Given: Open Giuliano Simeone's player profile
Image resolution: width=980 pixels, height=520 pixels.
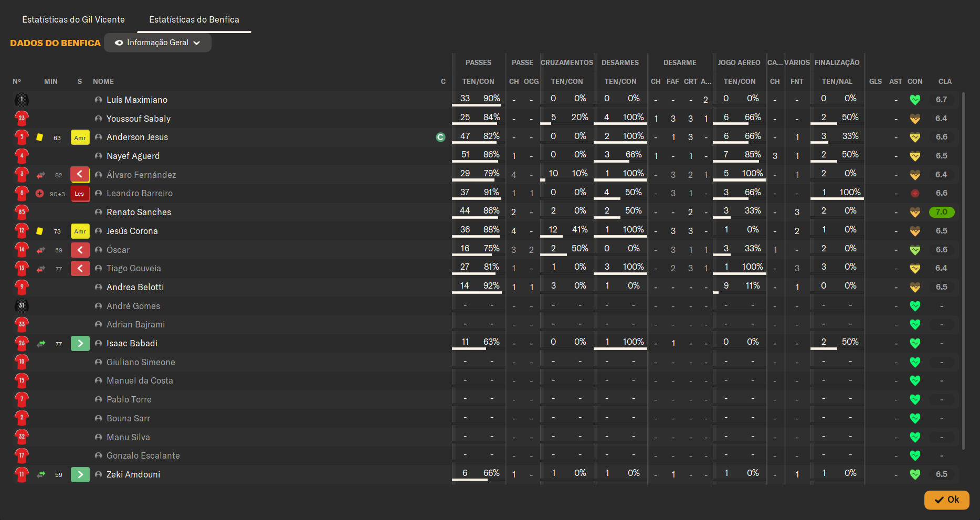Looking at the screenshot, I should coord(141,362).
